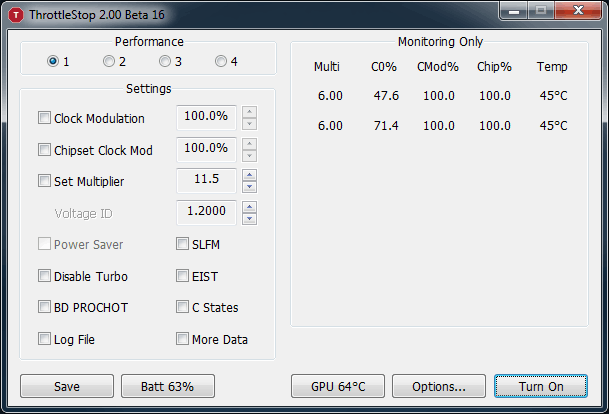Click the Turn On button
609x414 pixels.
(x=541, y=386)
